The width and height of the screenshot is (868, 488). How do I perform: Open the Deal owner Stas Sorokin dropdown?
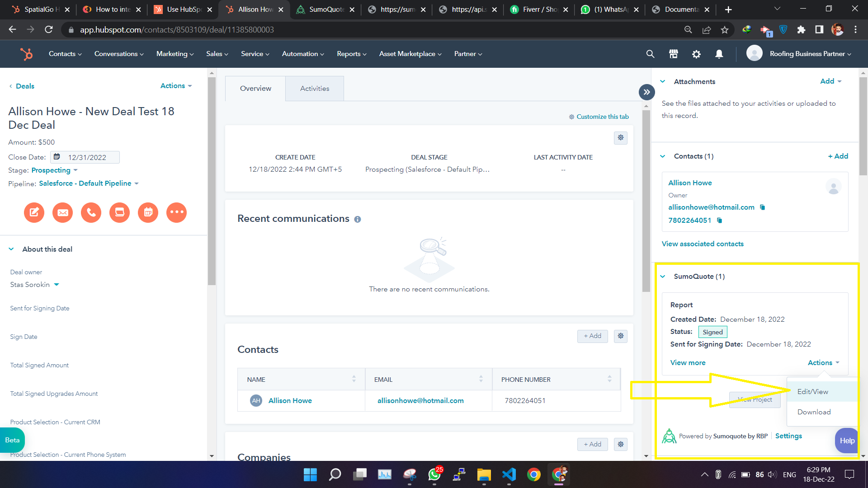pyautogui.click(x=35, y=285)
